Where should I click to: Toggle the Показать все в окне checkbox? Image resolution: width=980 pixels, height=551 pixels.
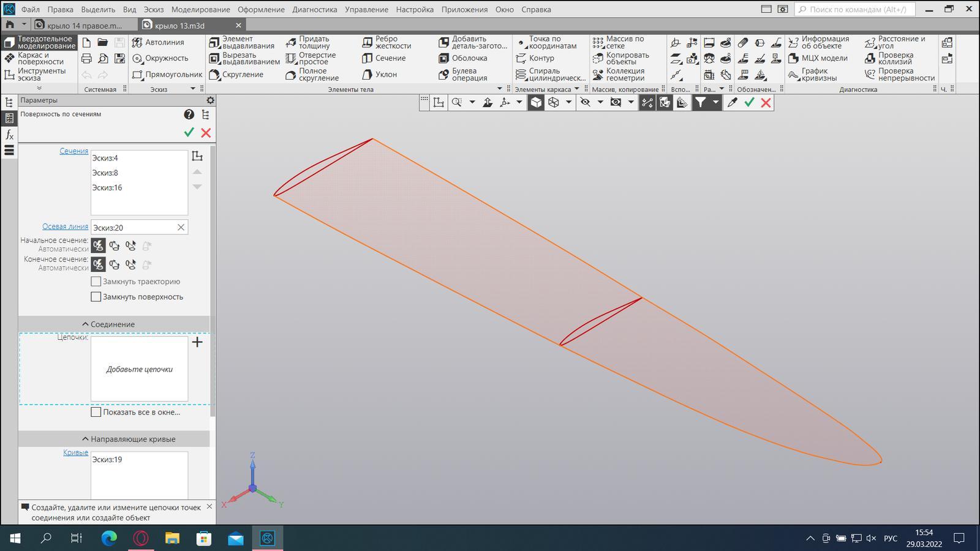pos(96,412)
